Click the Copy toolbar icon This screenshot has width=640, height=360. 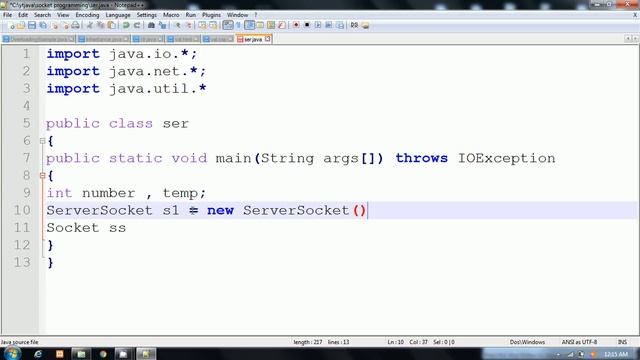(x=100, y=25)
